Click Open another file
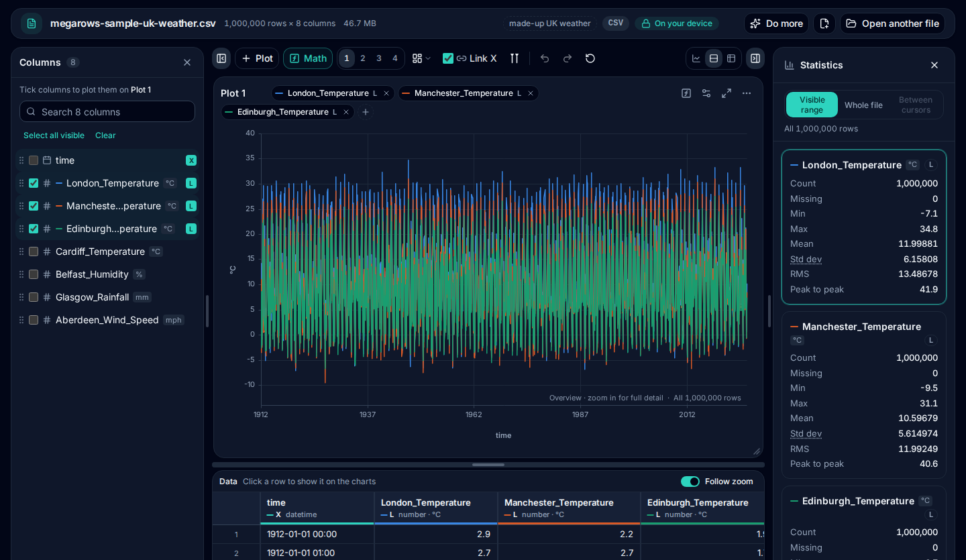The height and width of the screenshot is (560, 966). (x=892, y=23)
